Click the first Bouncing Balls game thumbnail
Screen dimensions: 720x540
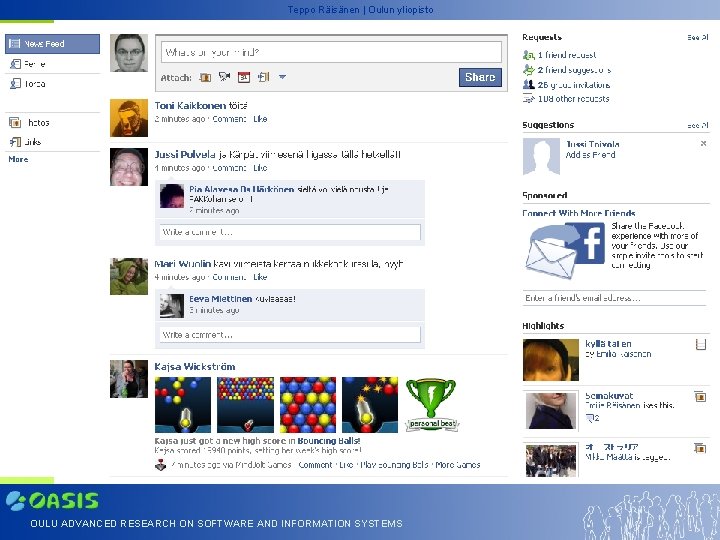(x=183, y=405)
